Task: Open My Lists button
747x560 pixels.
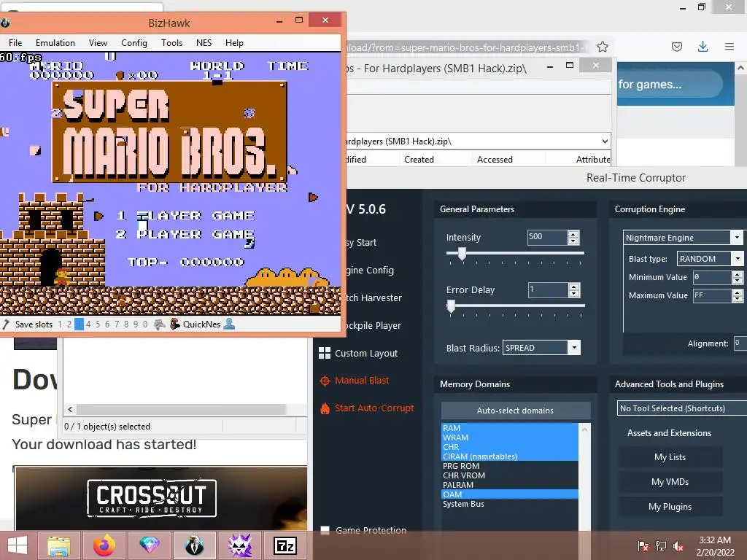Action: tap(670, 456)
